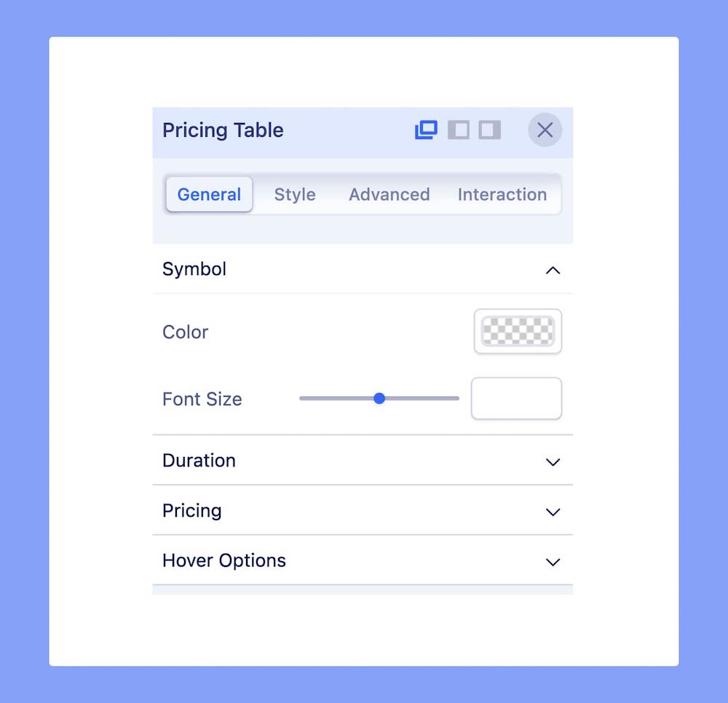The height and width of the screenshot is (703, 728).
Task: Click the Duration section heading text
Action: pyautogui.click(x=199, y=461)
